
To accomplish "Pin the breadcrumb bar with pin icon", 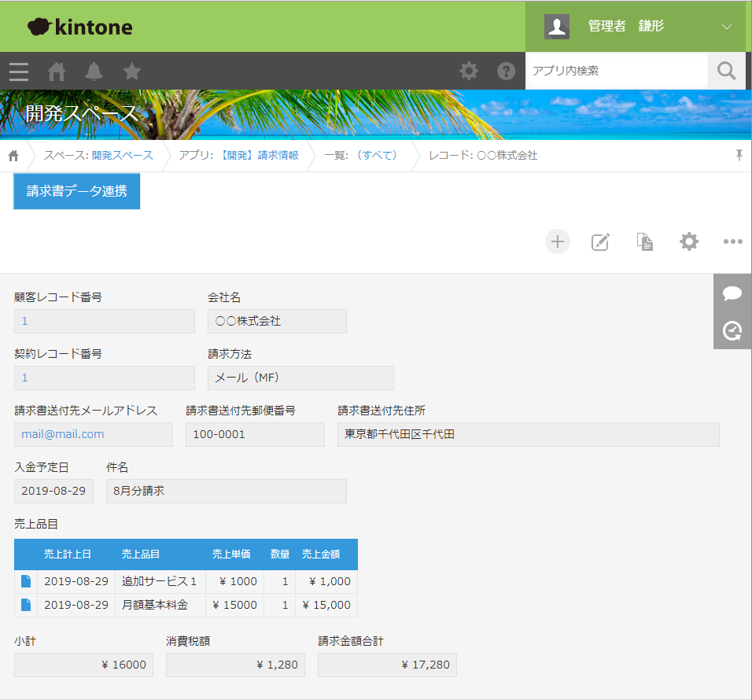I will [x=739, y=155].
